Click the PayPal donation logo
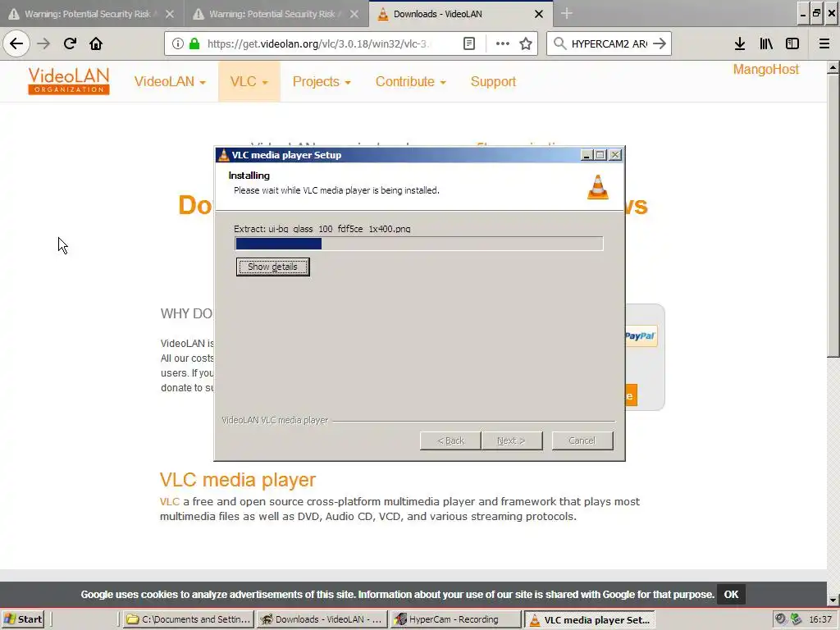 click(x=640, y=336)
